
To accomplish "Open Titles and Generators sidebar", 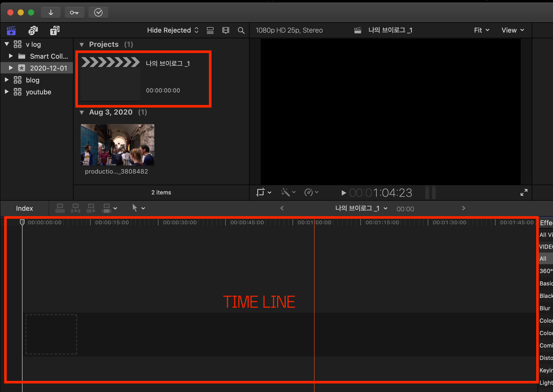I will 55,31.
